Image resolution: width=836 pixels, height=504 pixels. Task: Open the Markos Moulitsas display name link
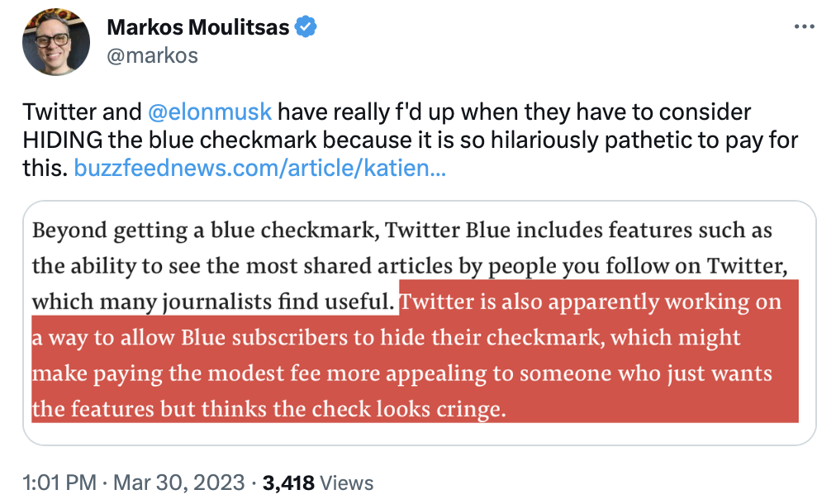pos(197,27)
